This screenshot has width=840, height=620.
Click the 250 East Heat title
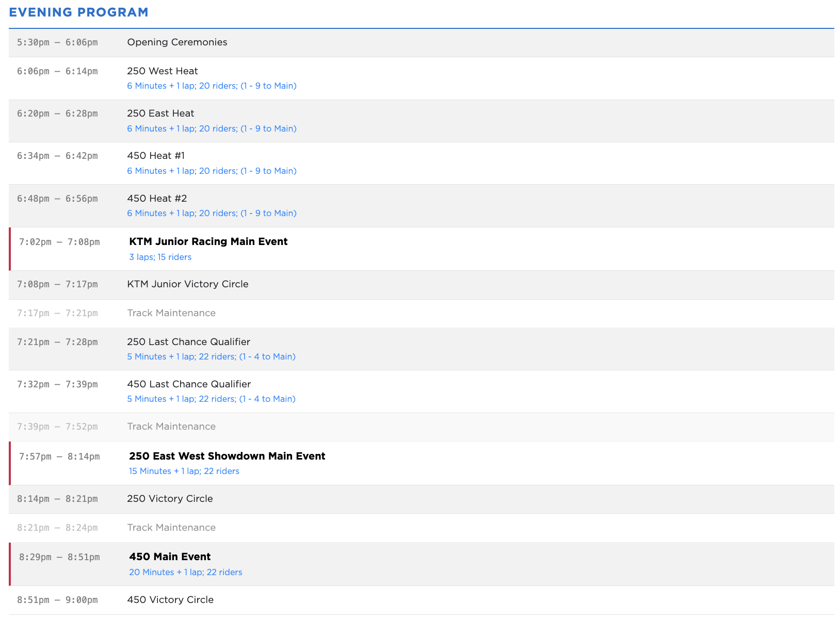click(x=160, y=113)
